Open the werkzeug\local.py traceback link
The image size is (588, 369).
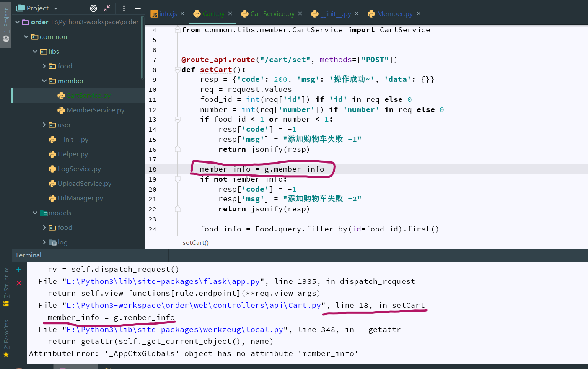[x=175, y=330]
